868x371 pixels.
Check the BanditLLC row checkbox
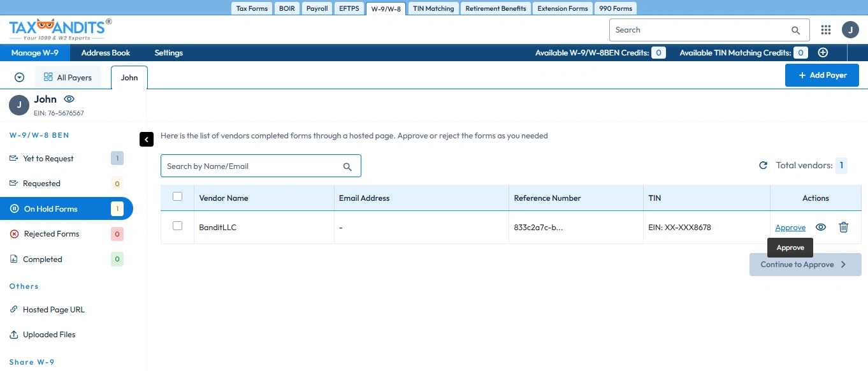pyautogui.click(x=178, y=226)
